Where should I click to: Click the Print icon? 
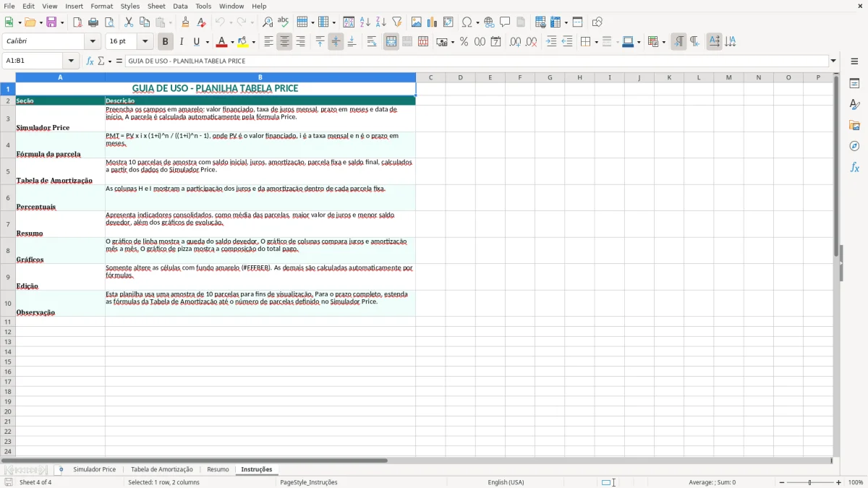click(93, 22)
